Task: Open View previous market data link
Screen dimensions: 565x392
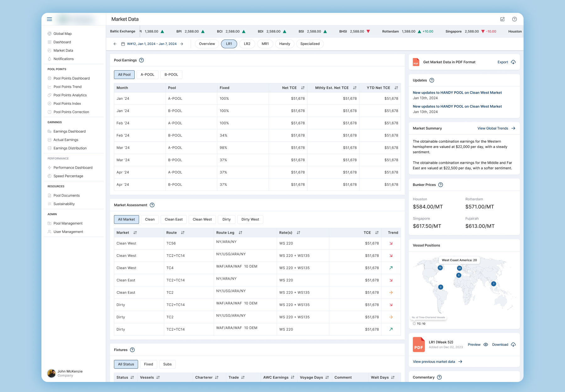Action: (437, 362)
